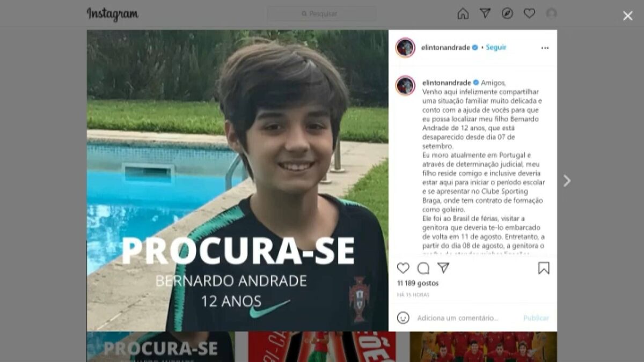This screenshot has width=644, height=362.
Task: Open emoji picker in comment box
Action: 403,317
